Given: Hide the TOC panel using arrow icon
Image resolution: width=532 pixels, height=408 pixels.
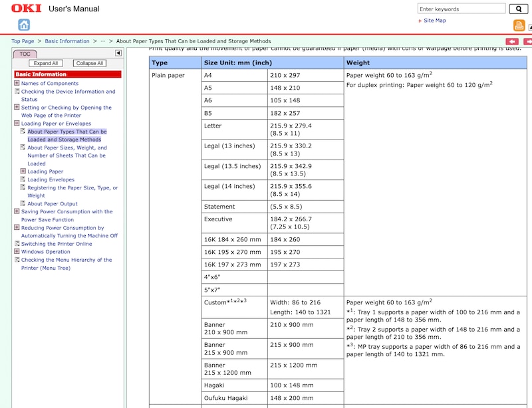Looking at the screenshot, I should tap(118, 53).
